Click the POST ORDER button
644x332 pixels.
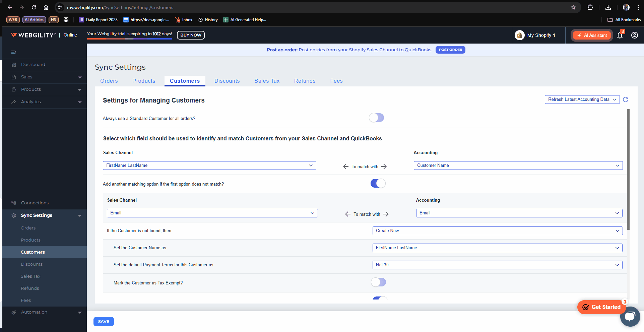click(450, 50)
